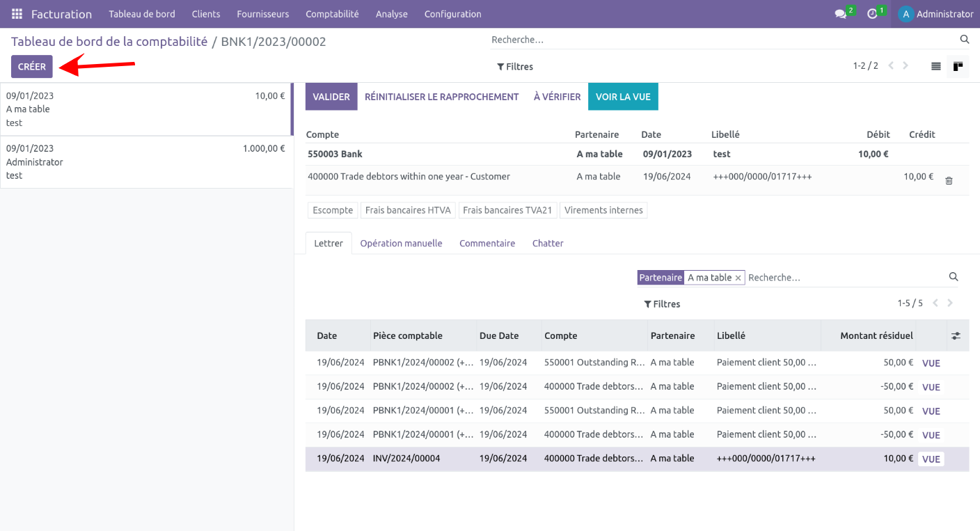Select the 10,00 € A ma table statement line
The height and width of the screenshot is (531, 980).
(x=146, y=109)
